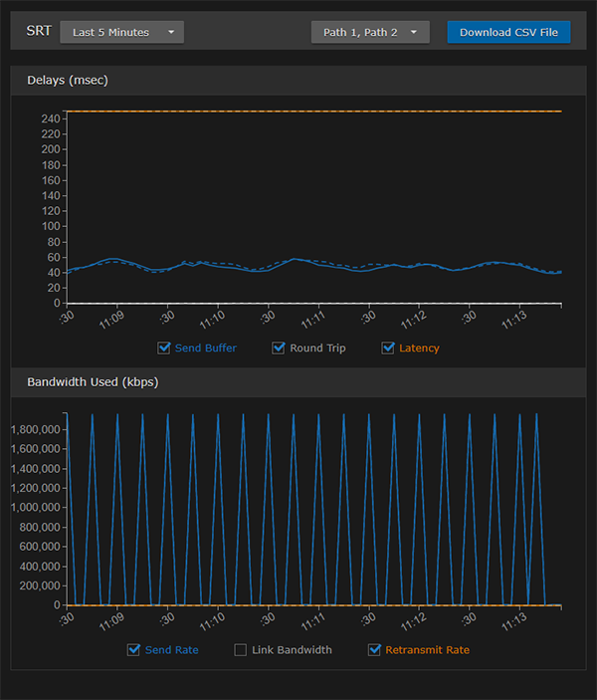This screenshot has width=597, height=700.
Task: Click the Delays (msec) panel header
Action: click(x=70, y=80)
